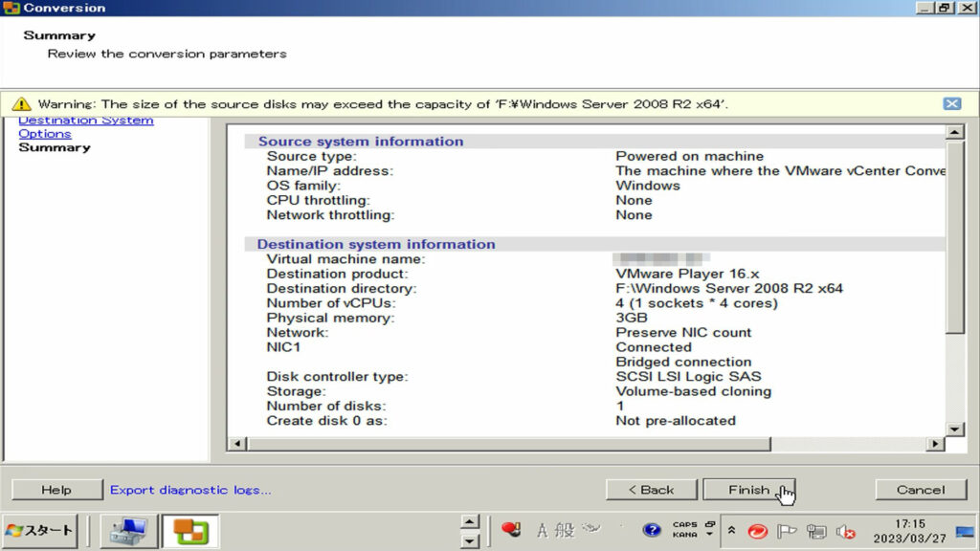
Task: Click the Finish button
Action: (x=748, y=490)
